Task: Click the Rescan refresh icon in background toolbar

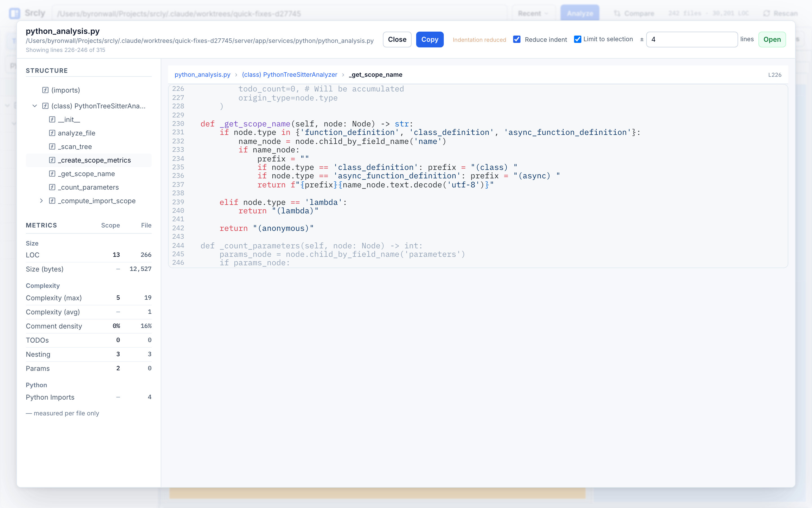Action: 766,14
